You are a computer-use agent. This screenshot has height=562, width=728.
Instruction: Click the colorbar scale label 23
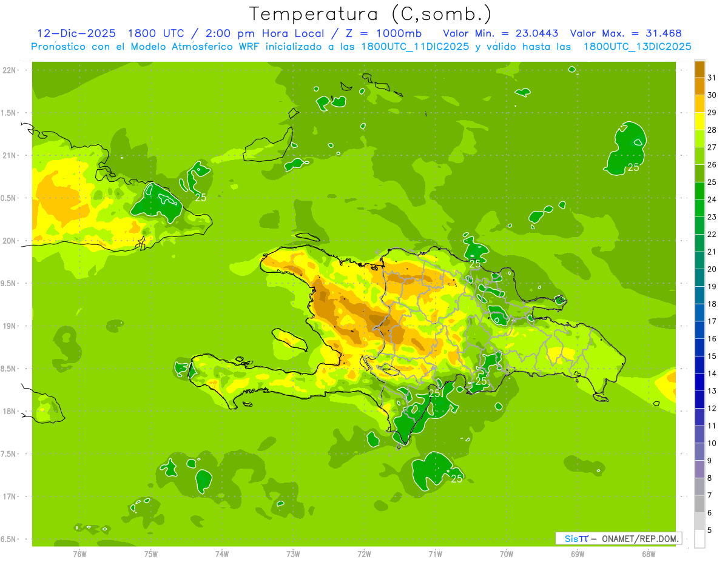[x=712, y=217]
